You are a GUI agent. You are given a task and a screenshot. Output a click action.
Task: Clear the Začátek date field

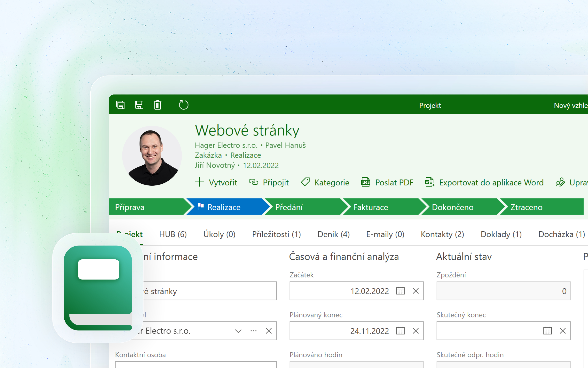click(416, 291)
